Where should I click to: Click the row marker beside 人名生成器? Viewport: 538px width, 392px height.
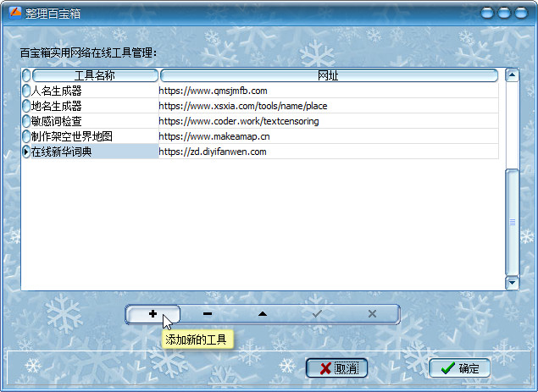(x=25, y=91)
